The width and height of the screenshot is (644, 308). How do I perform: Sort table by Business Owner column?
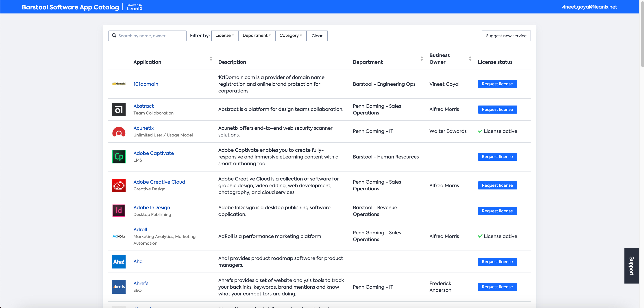[x=470, y=59]
